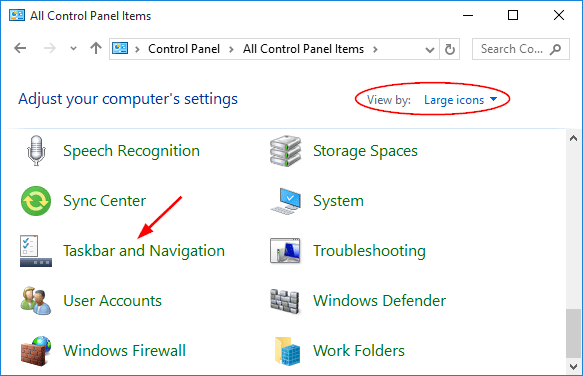Expand the recent locations chevron
The image size is (583, 376).
[73, 49]
